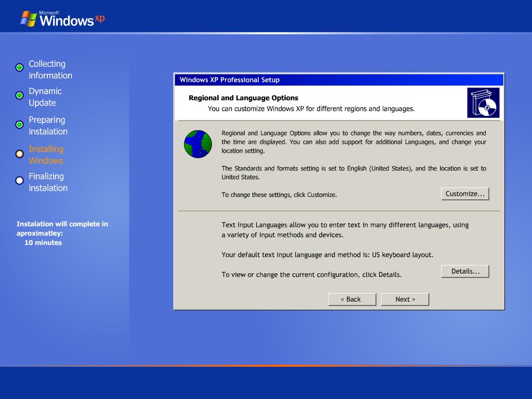Open regional settings with Customize button

click(464, 193)
